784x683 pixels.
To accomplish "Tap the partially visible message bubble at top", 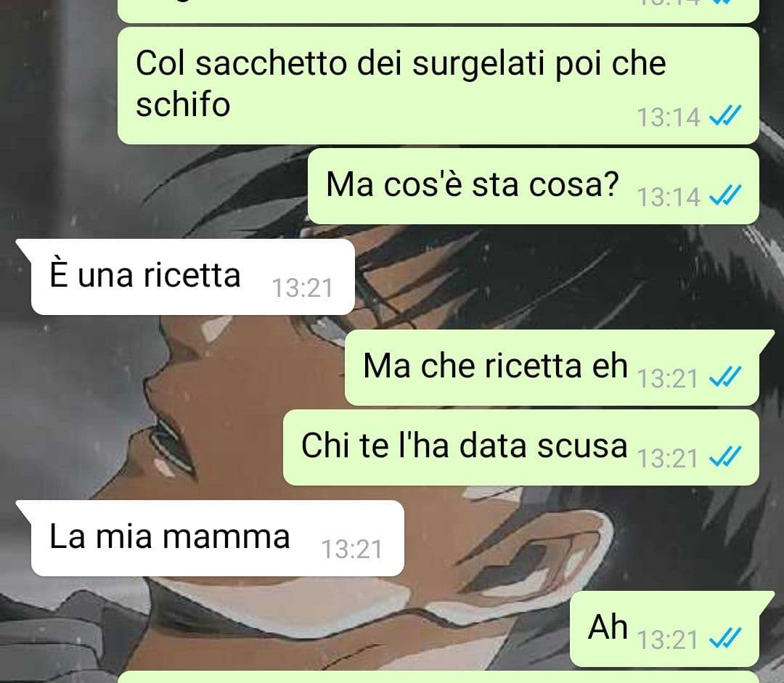I will (438, 11).
